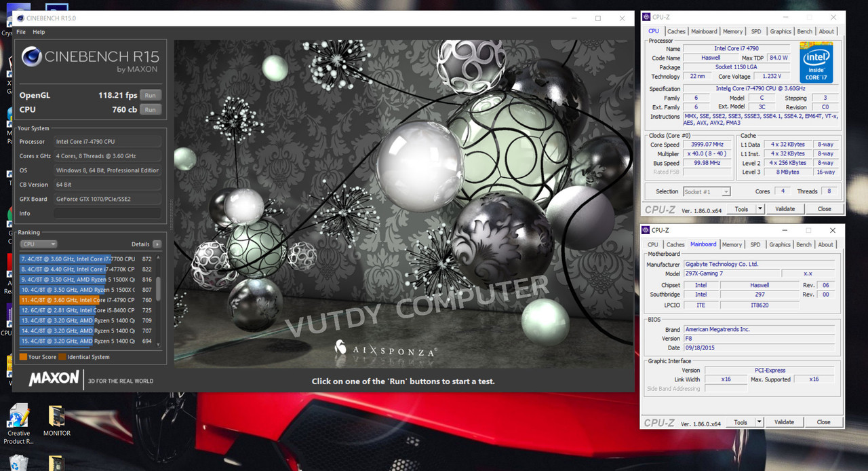This screenshot has width=868, height=471.
Task: Open the File menu in Cinebench
Action: (x=21, y=32)
